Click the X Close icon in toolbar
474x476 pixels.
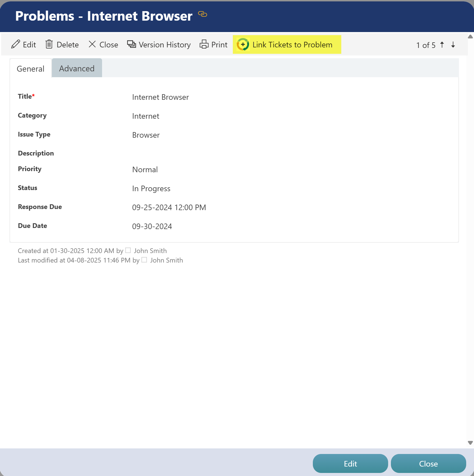[92, 44]
